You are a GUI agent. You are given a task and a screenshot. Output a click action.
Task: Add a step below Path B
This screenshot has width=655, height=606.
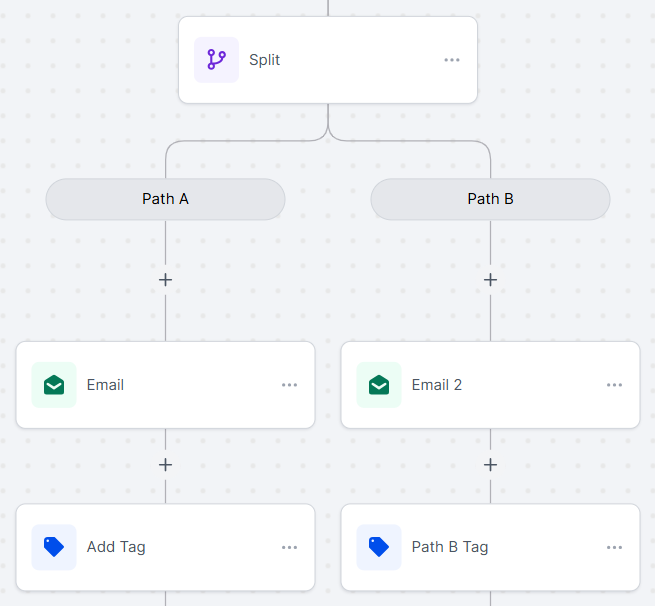[x=490, y=280]
